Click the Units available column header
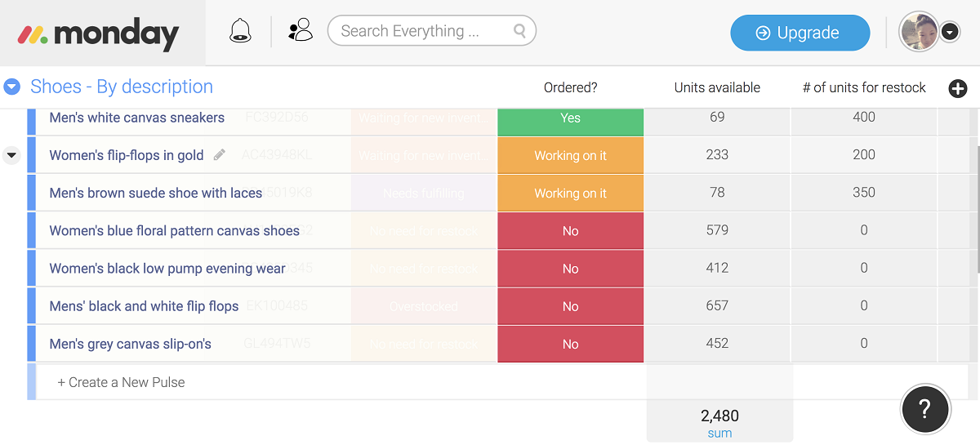Screen dimensions: 980x445 point(717,87)
